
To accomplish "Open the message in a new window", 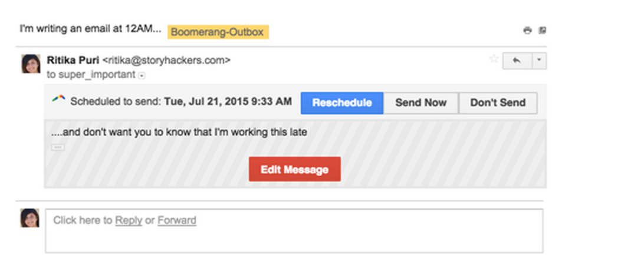I will point(542,31).
